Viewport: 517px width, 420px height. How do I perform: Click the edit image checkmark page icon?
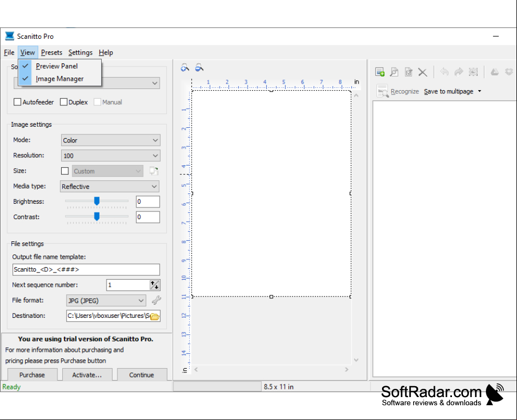coord(409,72)
